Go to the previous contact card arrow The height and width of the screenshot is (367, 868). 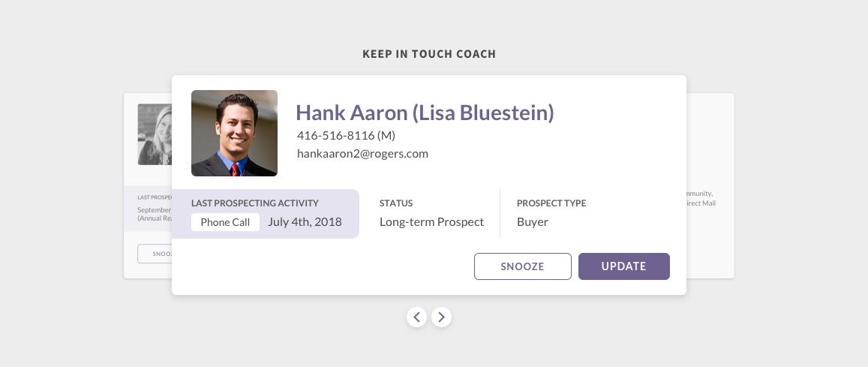(417, 317)
